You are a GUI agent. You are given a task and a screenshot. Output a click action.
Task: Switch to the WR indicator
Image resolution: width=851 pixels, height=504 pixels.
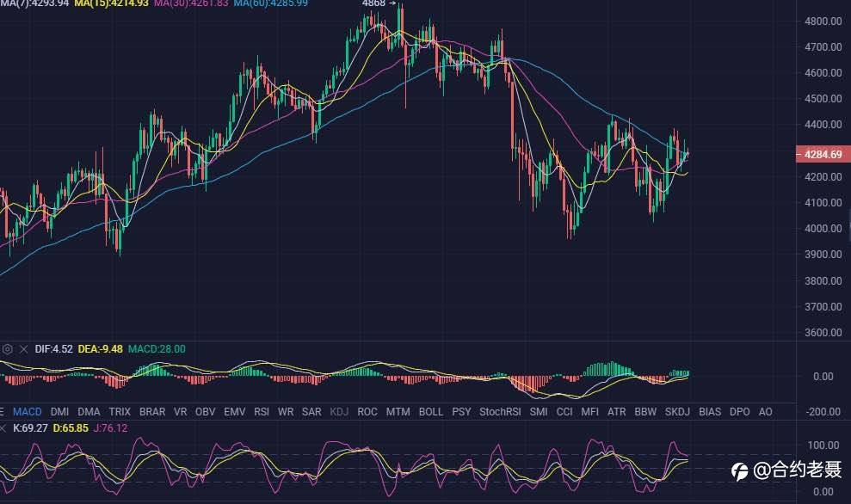(286, 412)
